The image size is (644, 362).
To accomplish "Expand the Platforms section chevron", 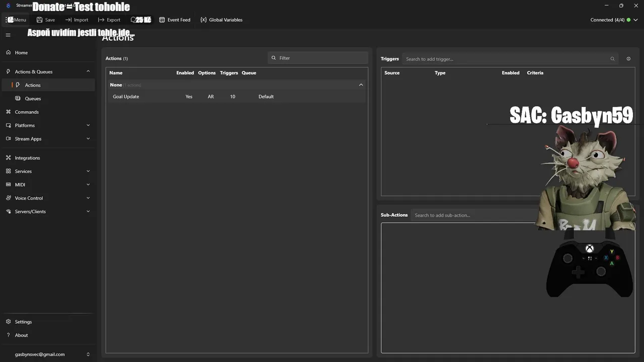I will (x=88, y=125).
